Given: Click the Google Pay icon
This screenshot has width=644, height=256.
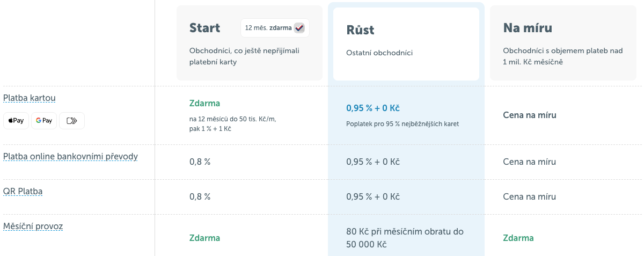Looking at the screenshot, I should pyautogui.click(x=44, y=121).
